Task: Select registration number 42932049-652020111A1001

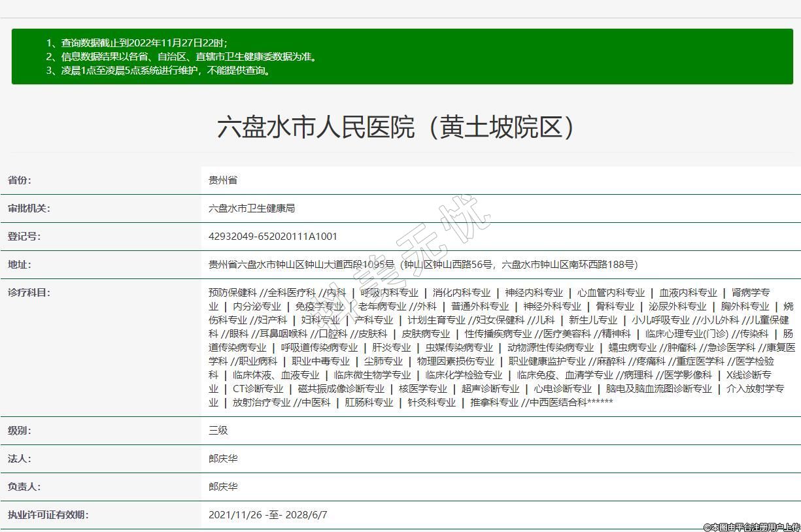Action: pos(273,237)
